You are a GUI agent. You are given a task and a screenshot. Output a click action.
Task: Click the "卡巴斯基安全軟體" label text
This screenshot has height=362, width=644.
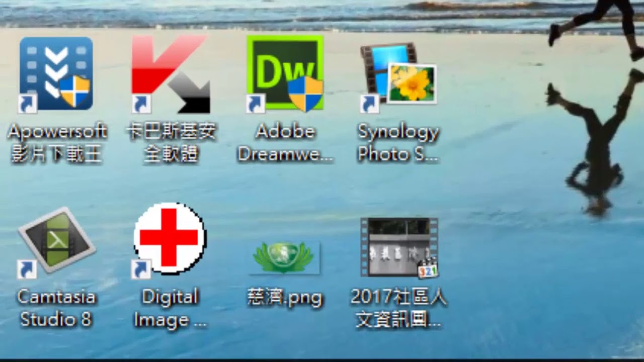pyautogui.click(x=171, y=143)
